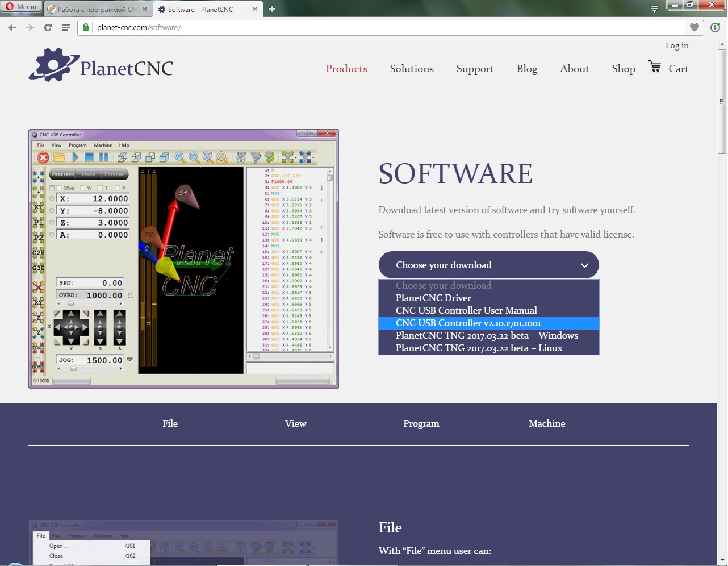Screen dimensions: 728x566
Task: Collapse the Choose your download dropdown
Action: click(x=489, y=265)
